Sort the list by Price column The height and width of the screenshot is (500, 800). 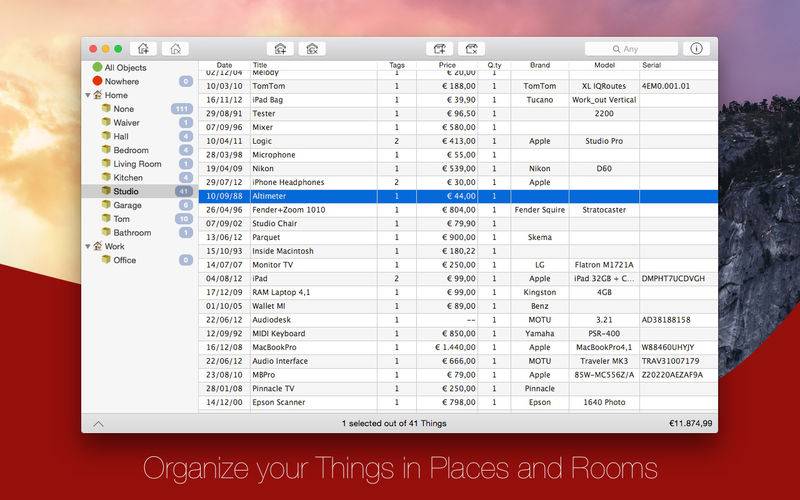point(446,65)
